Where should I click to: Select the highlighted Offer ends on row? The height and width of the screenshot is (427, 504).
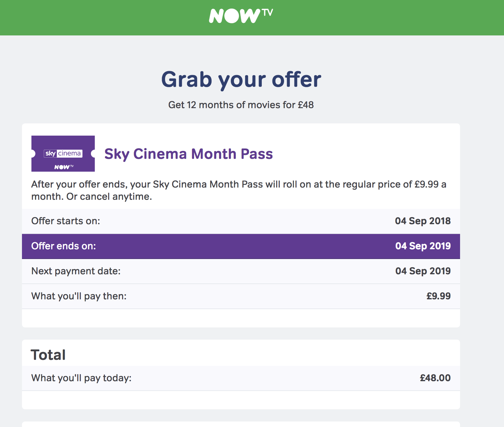(x=241, y=246)
